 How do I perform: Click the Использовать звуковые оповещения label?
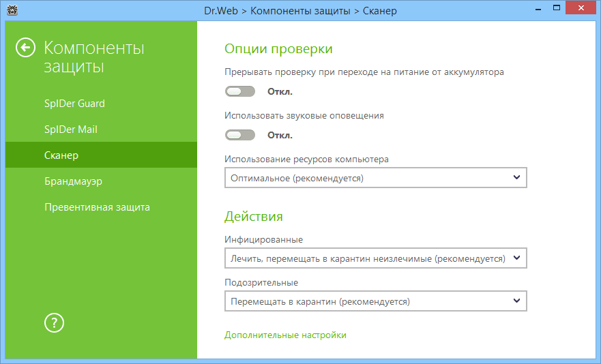(x=304, y=115)
